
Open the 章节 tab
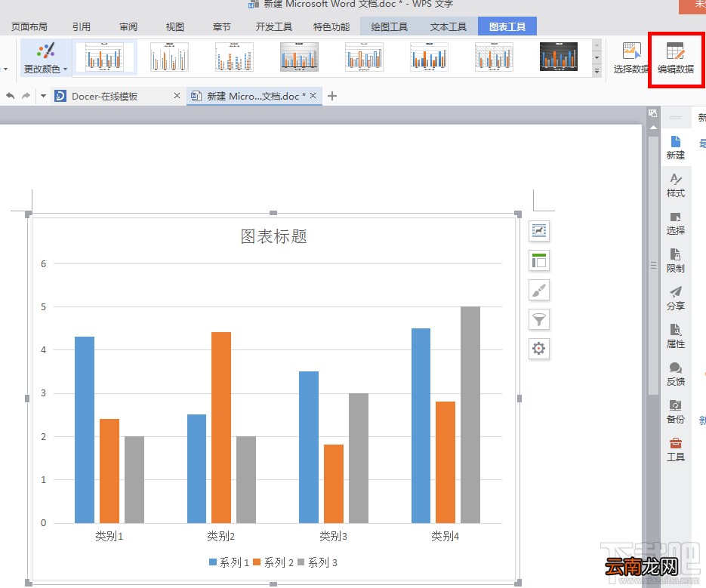[x=221, y=27]
